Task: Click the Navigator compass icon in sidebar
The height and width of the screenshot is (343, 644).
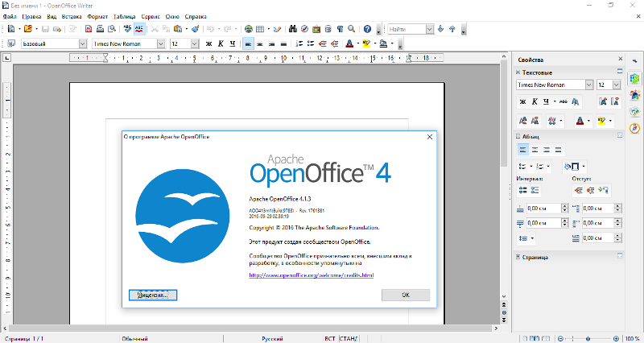Action: coord(634,127)
